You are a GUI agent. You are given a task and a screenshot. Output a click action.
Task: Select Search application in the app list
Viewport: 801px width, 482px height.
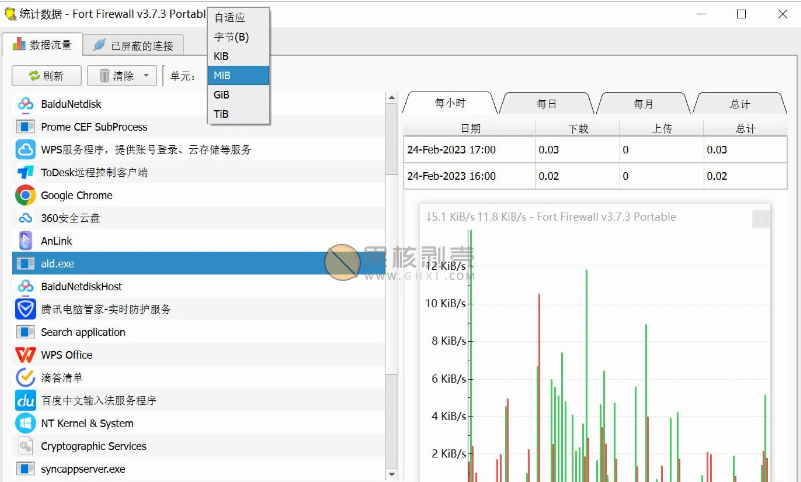click(x=198, y=332)
